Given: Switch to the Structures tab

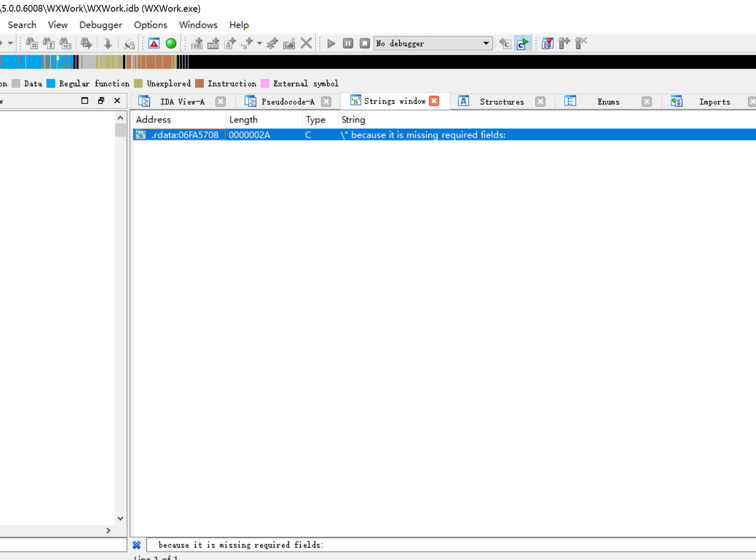Looking at the screenshot, I should (x=502, y=102).
